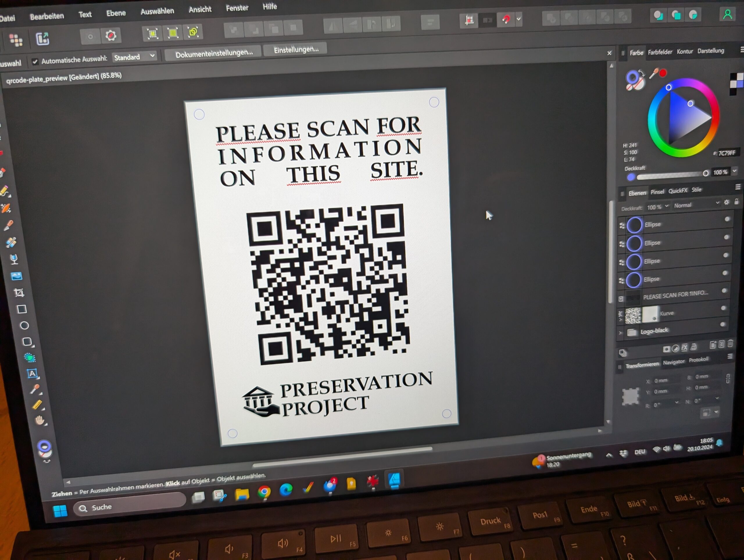Switch to the QuickFX tab

(x=677, y=191)
